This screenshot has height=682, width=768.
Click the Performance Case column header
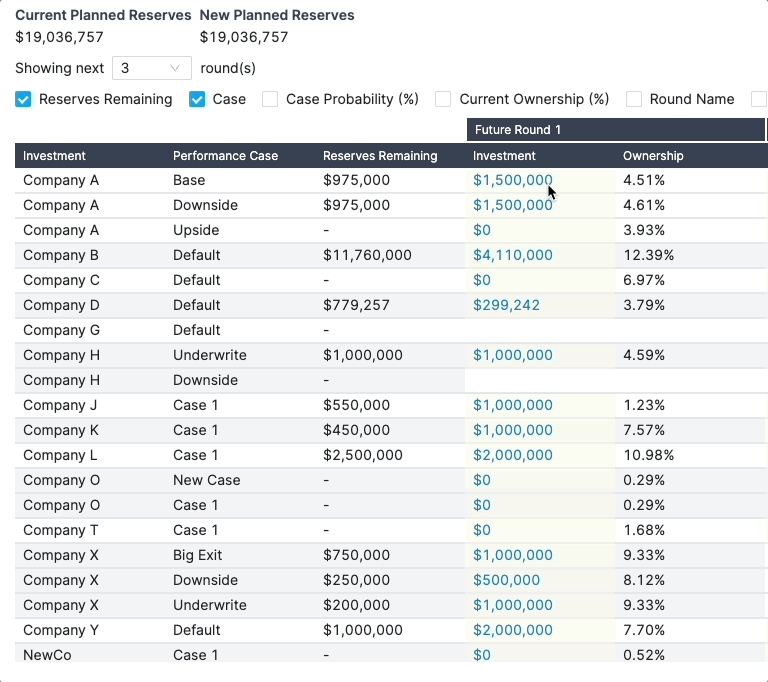click(x=225, y=156)
